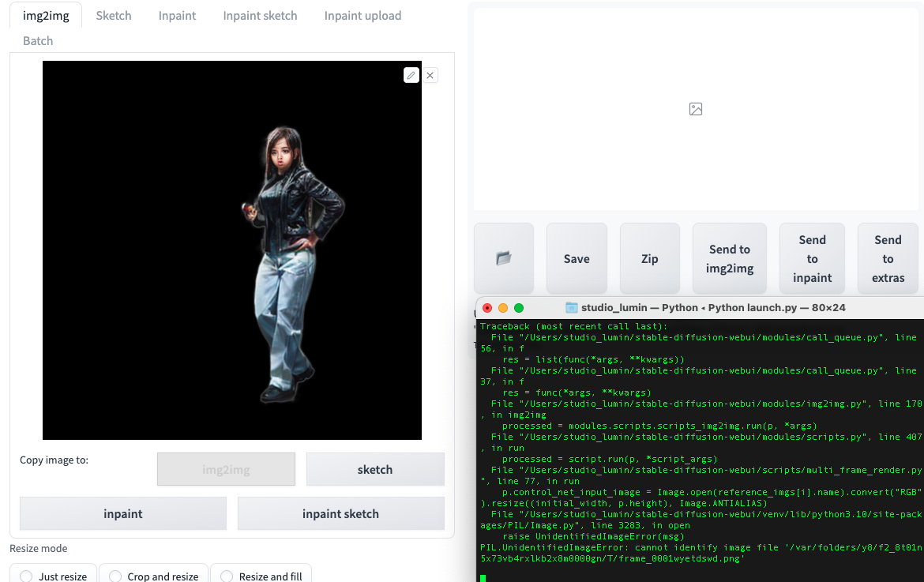This screenshot has width=924, height=582.
Task: Send result to img2img
Action: [x=730, y=258]
